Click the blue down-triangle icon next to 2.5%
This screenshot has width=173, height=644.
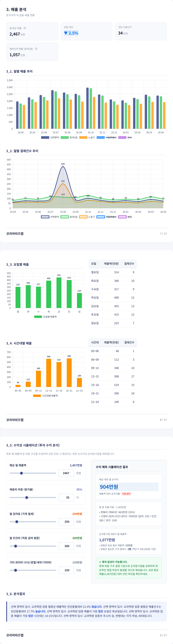pyautogui.click(x=66, y=33)
